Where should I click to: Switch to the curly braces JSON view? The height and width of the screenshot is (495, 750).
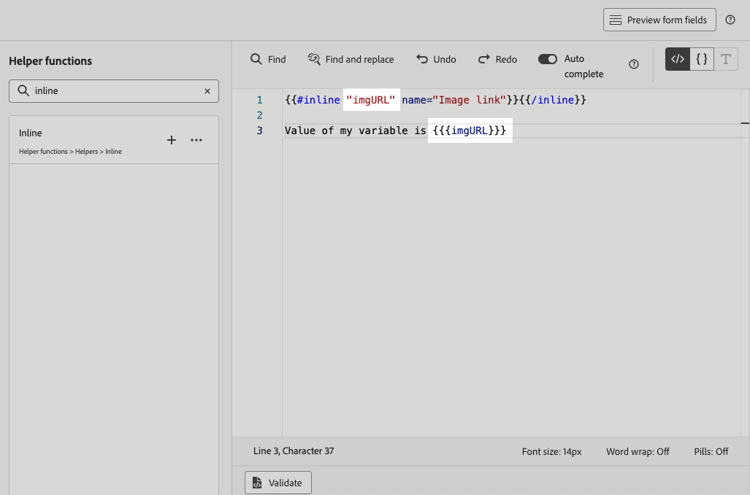(702, 59)
